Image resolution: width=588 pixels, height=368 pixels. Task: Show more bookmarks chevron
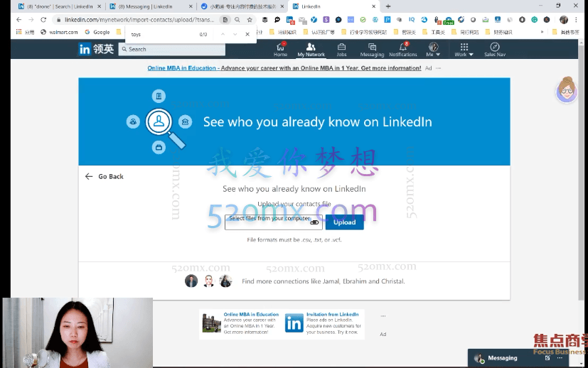coord(542,32)
